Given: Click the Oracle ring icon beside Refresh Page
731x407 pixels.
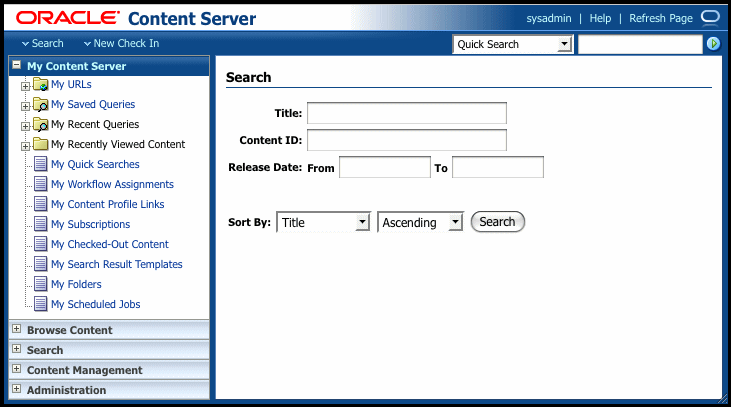Looking at the screenshot, I should coord(710,17).
